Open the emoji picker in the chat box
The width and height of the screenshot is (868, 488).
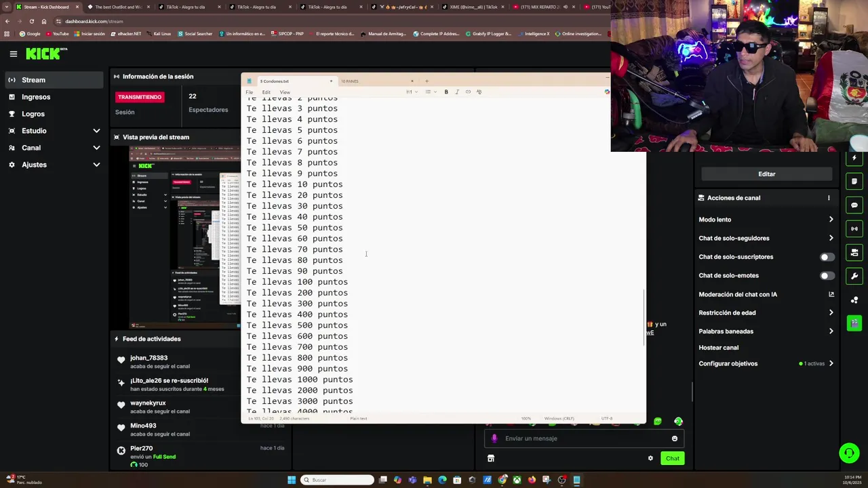pos(674,439)
